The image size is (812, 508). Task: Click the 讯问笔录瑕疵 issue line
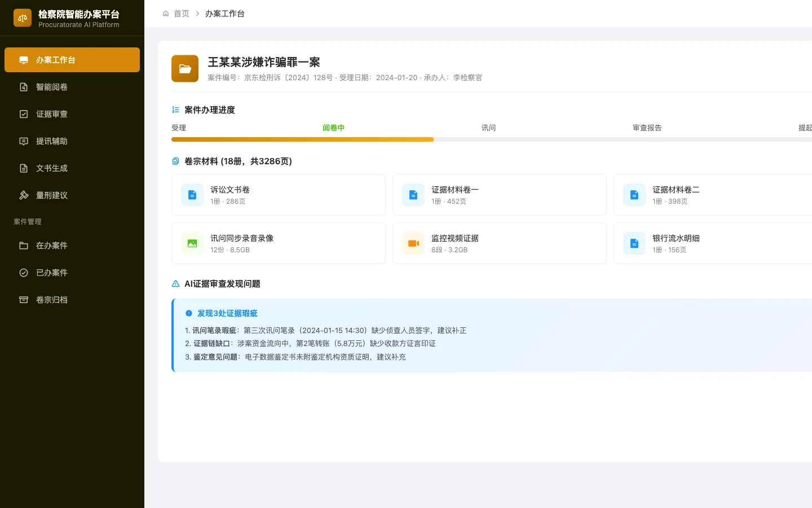pyautogui.click(x=326, y=331)
